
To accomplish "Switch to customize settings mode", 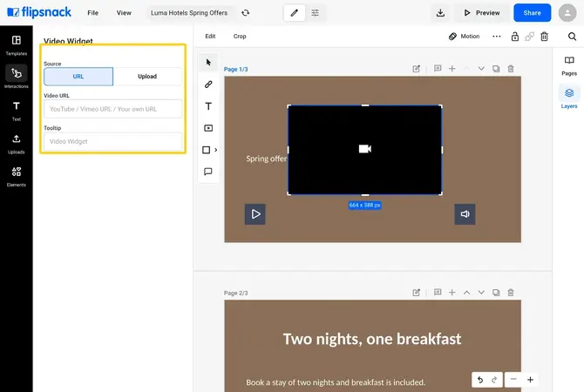I will (x=315, y=13).
